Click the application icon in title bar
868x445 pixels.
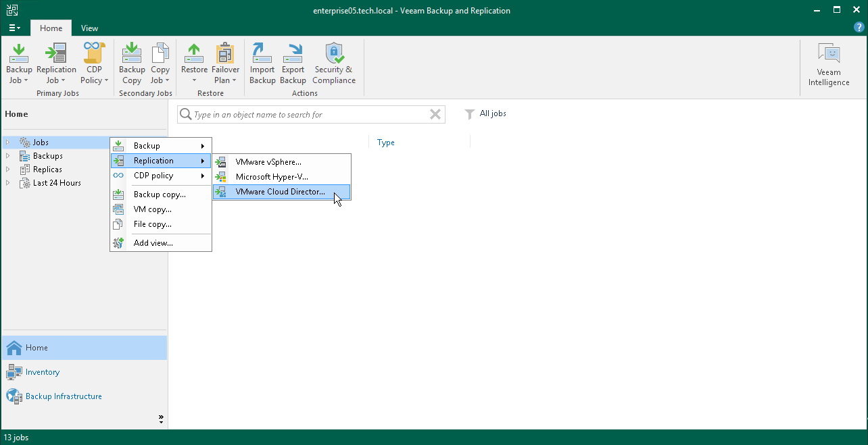tap(11, 10)
